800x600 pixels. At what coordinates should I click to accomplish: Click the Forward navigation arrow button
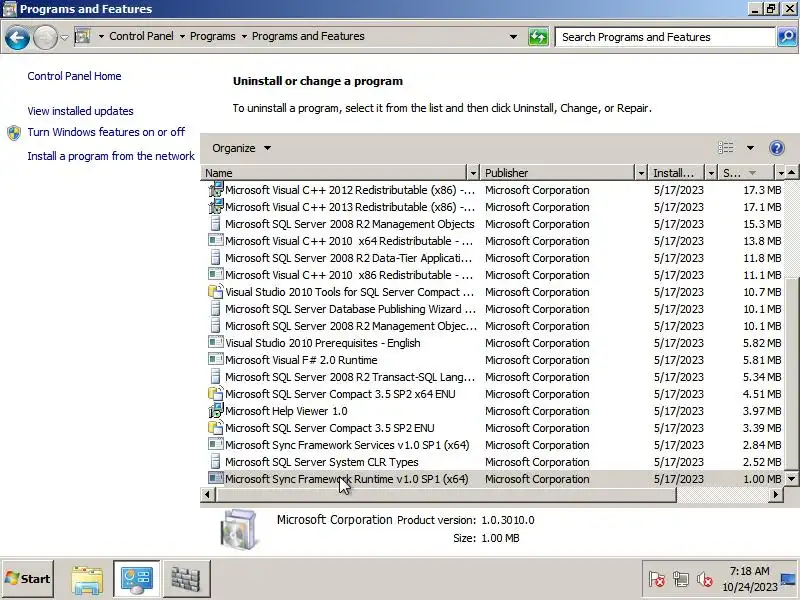click(x=45, y=37)
